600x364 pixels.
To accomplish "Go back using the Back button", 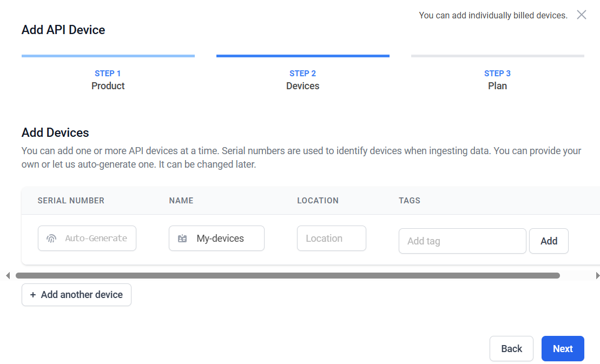I will point(511,349).
